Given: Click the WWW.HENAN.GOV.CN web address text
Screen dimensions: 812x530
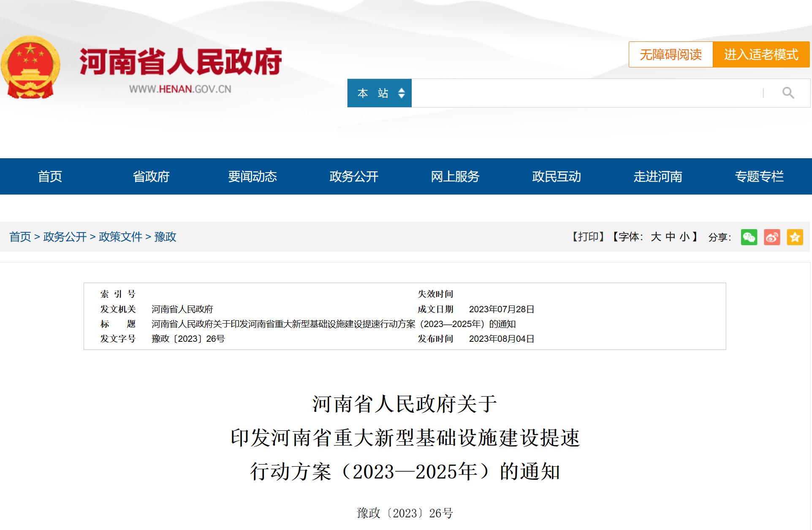Looking at the screenshot, I should 180,89.
